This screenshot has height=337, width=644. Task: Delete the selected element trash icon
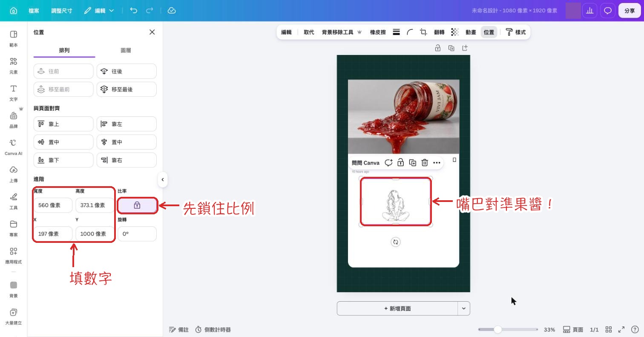click(425, 163)
